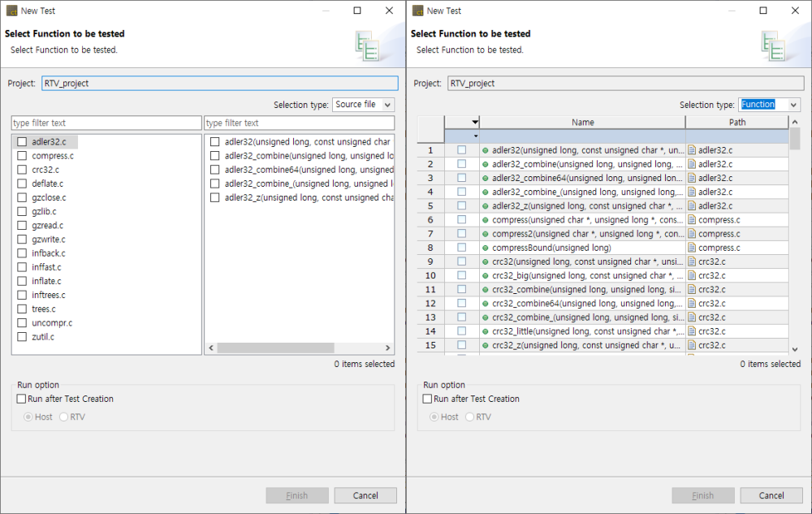Screen dimensions: 812x514
Task: Click green dot icon of adler32_z in table
Action: 486,206
